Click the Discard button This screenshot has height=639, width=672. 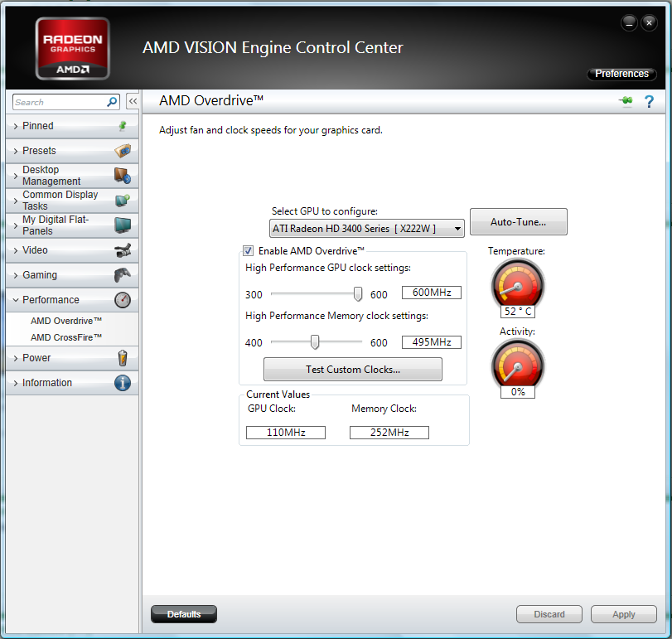549,614
